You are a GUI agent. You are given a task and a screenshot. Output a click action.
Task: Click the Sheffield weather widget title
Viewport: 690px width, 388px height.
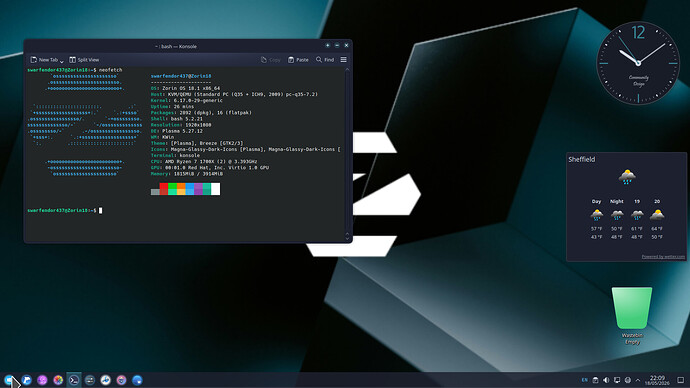point(582,159)
